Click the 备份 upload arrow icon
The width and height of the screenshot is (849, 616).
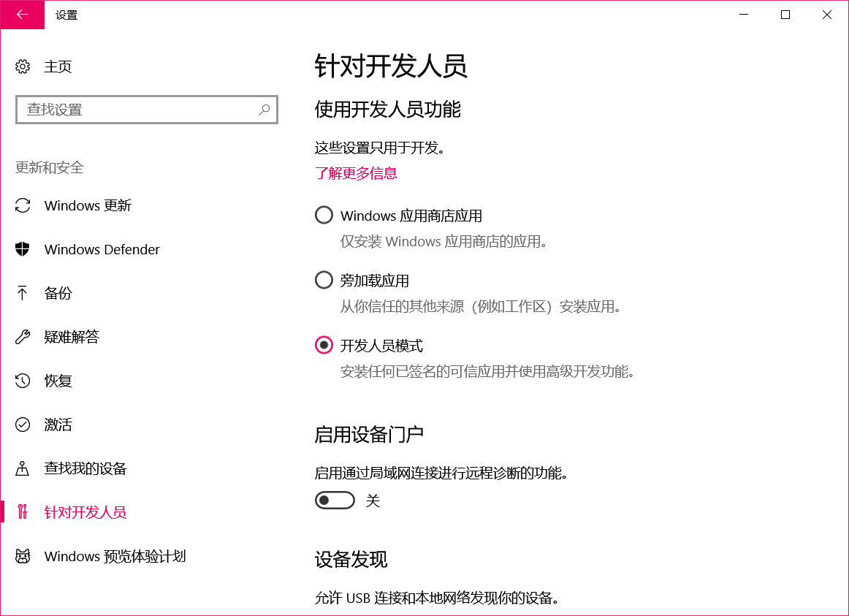pos(22,293)
